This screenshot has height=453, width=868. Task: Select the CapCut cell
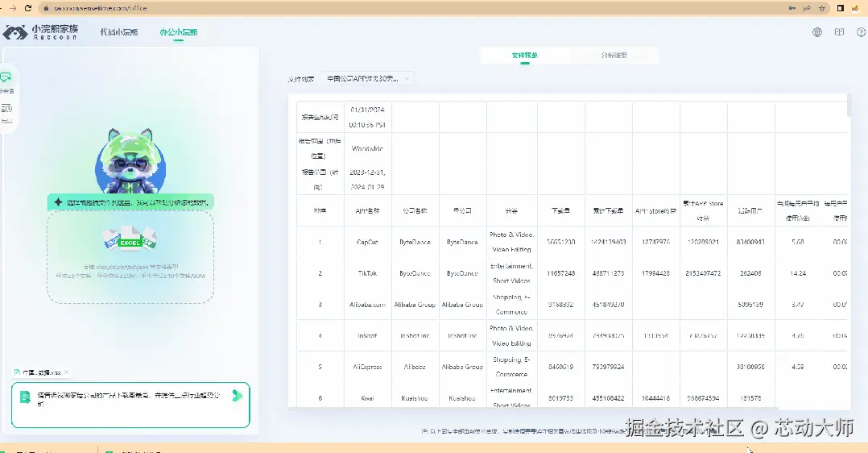367,243
